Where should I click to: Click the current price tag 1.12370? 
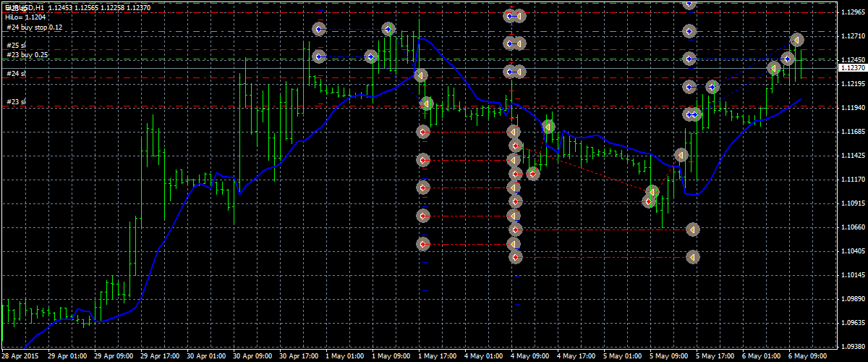coord(850,67)
